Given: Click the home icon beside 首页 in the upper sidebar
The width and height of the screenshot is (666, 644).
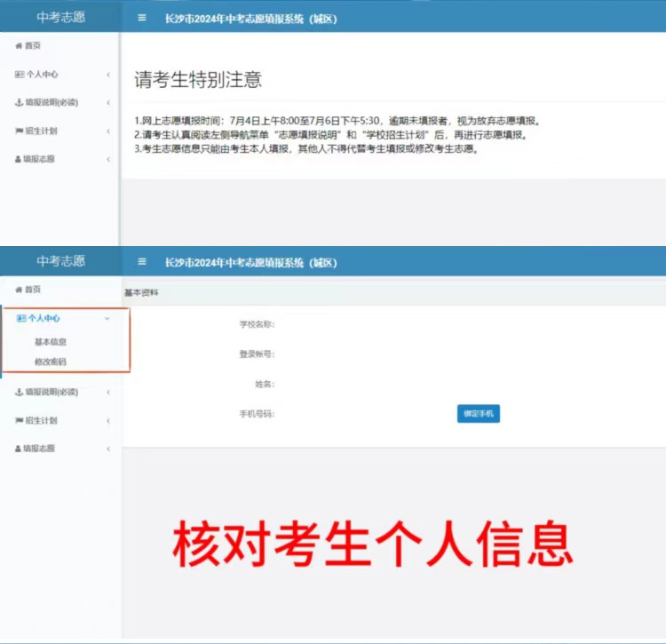Looking at the screenshot, I should (x=19, y=46).
